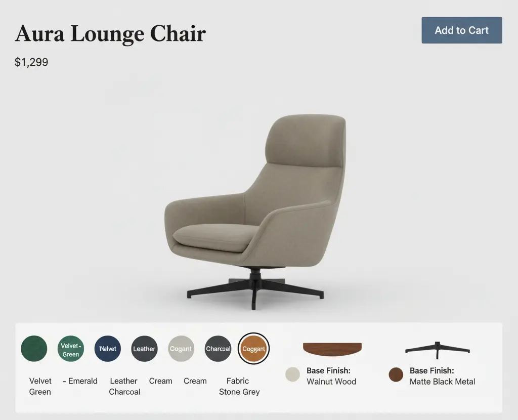Select the plain dark green velvet swatch

(34, 349)
